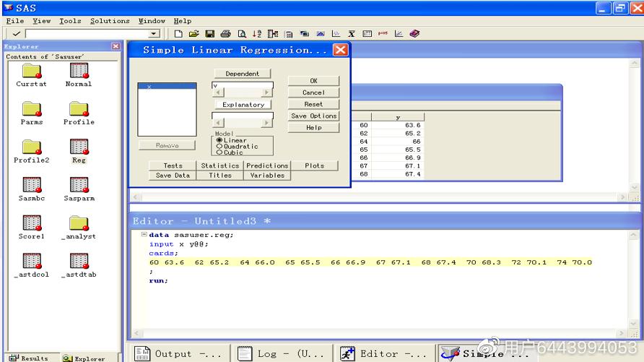This screenshot has height=362, width=644.
Task: Open the Profile folder in Explorer
Action: pos(79,109)
